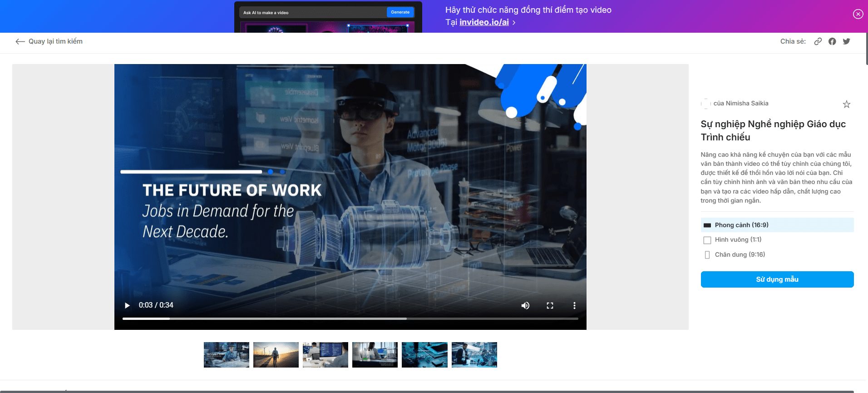Click the Sử dụng mẫu button
The image size is (868, 393).
coord(777,279)
